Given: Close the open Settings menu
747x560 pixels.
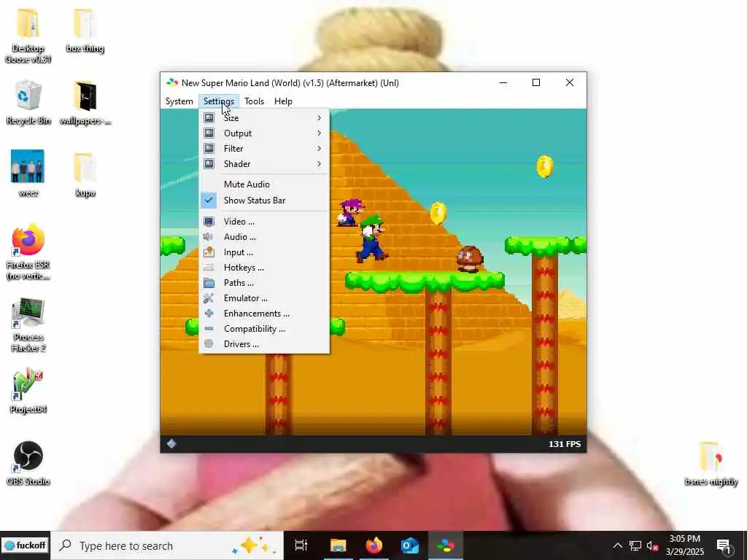Looking at the screenshot, I should (219, 101).
